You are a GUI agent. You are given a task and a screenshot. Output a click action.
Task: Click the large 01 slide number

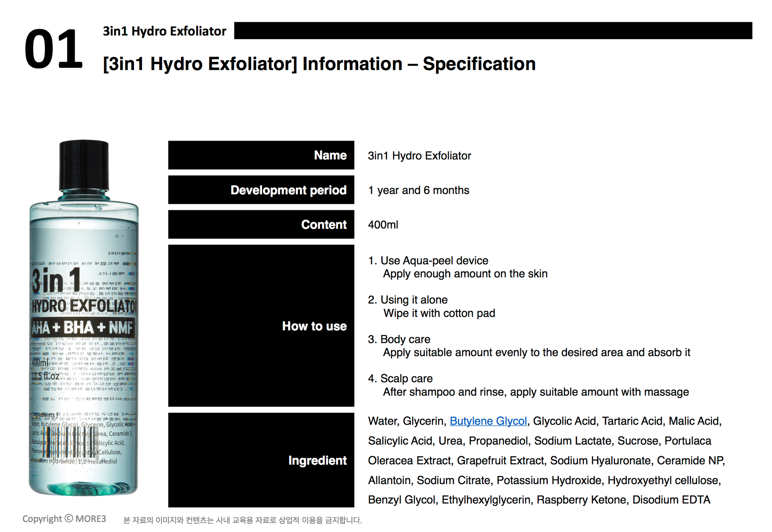pos(53,49)
